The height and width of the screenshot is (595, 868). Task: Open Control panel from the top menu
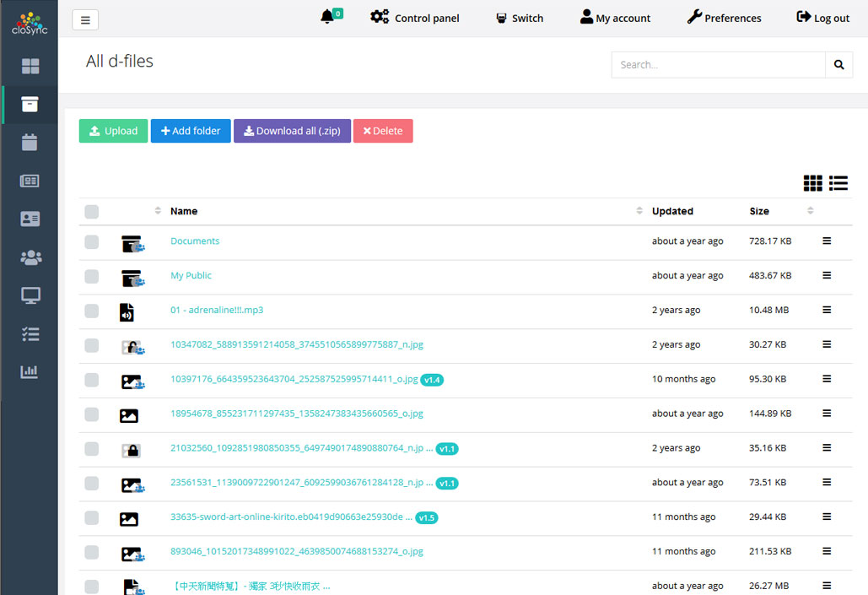point(415,18)
